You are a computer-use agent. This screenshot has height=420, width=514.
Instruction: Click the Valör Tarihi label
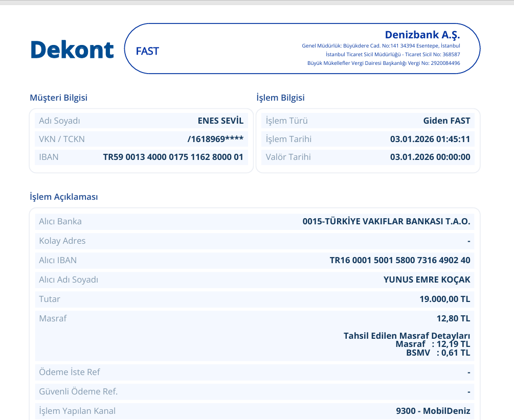(x=288, y=157)
